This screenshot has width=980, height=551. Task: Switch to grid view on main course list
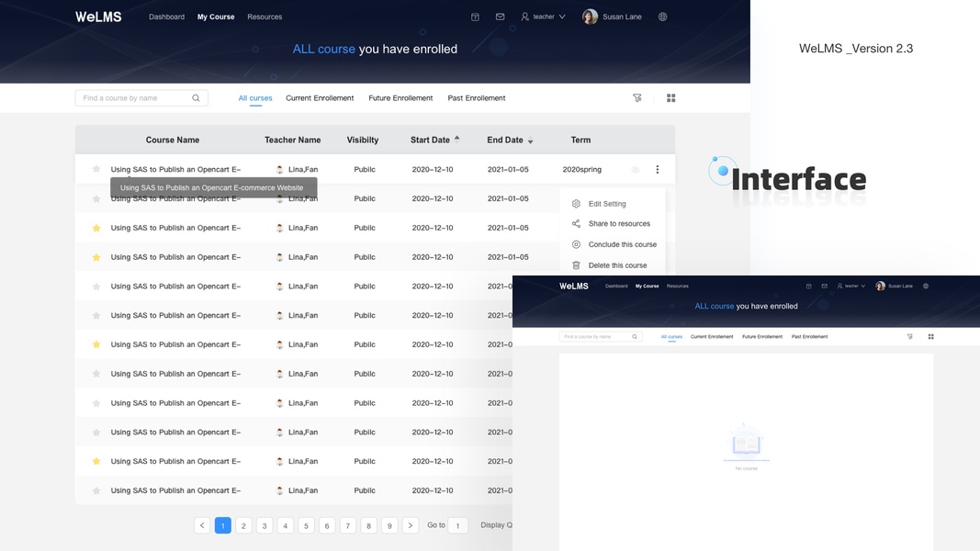[x=670, y=98]
